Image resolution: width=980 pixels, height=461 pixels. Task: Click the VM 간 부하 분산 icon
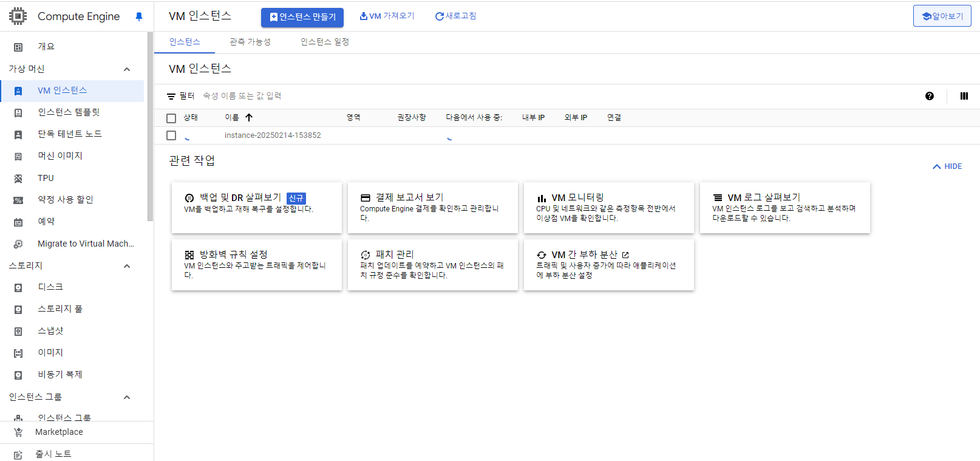(x=542, y=255)
